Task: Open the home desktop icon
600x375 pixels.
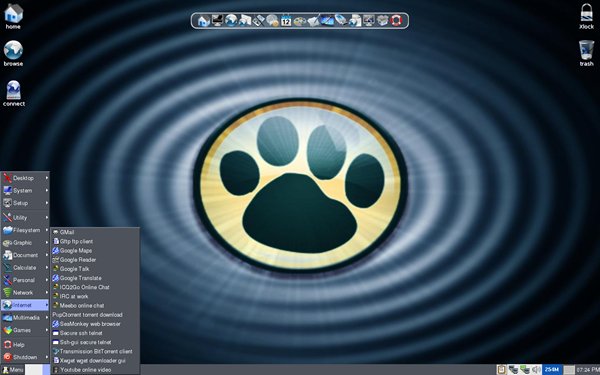Action: [13, 16]
